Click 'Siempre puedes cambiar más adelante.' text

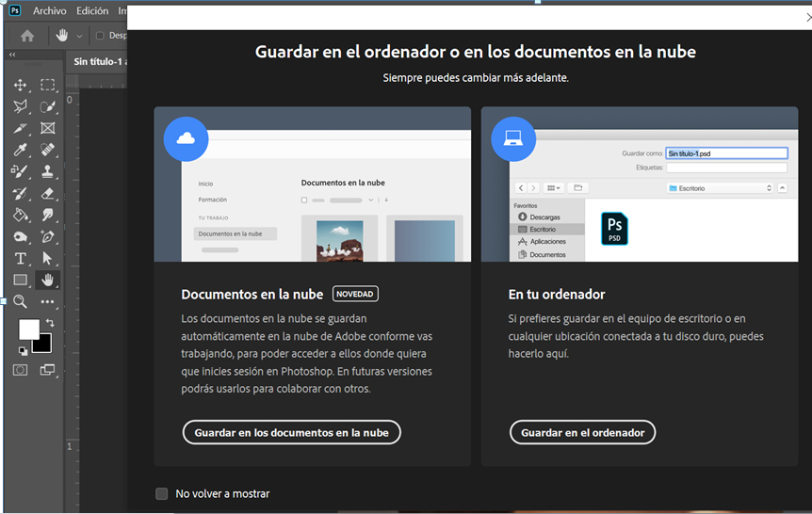tap(476, 77)
